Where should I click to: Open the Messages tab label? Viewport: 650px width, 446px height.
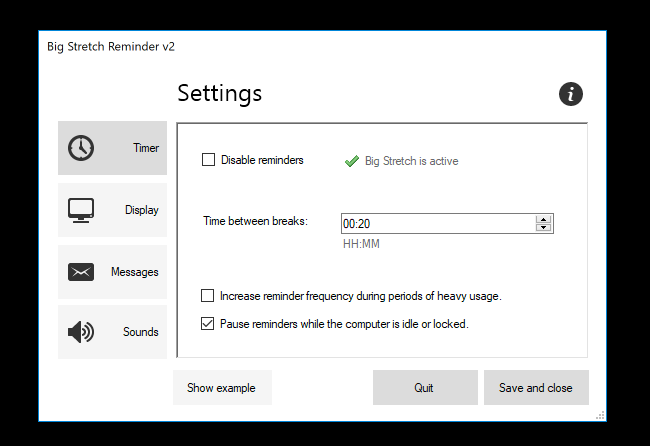[135, 272]
